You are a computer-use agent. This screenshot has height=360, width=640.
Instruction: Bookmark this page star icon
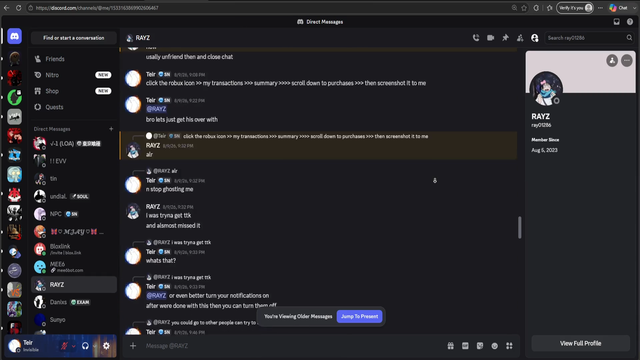524,8
